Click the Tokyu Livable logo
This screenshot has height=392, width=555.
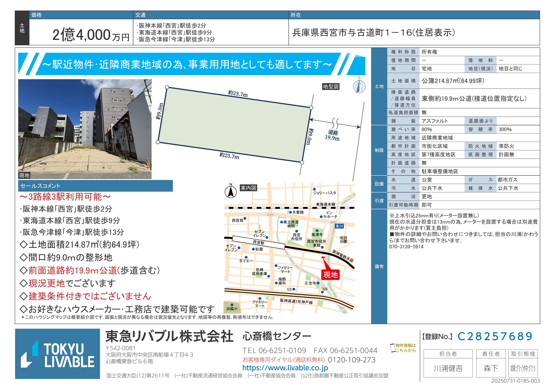58,354
